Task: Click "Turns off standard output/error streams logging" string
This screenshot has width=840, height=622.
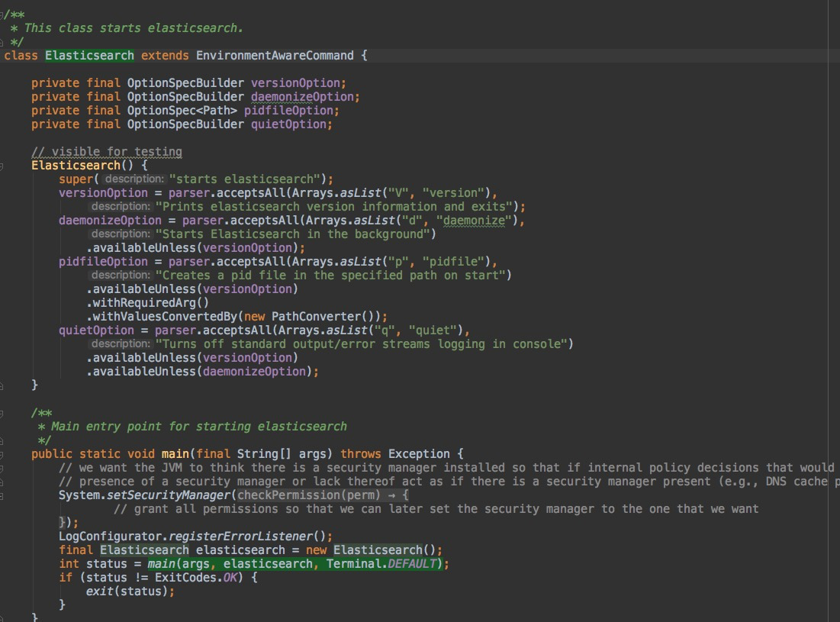Action: (361, 344)
